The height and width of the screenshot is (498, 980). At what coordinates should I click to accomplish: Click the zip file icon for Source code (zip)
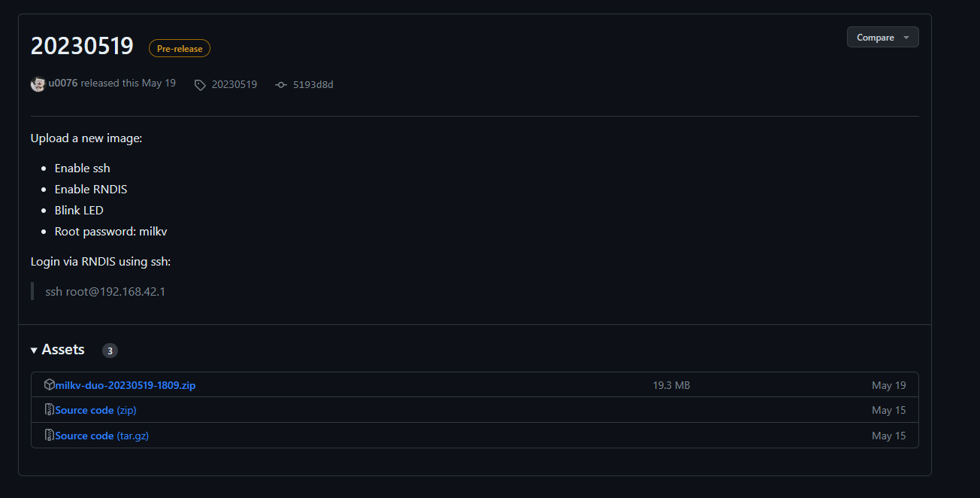click(x=49, y=410)
